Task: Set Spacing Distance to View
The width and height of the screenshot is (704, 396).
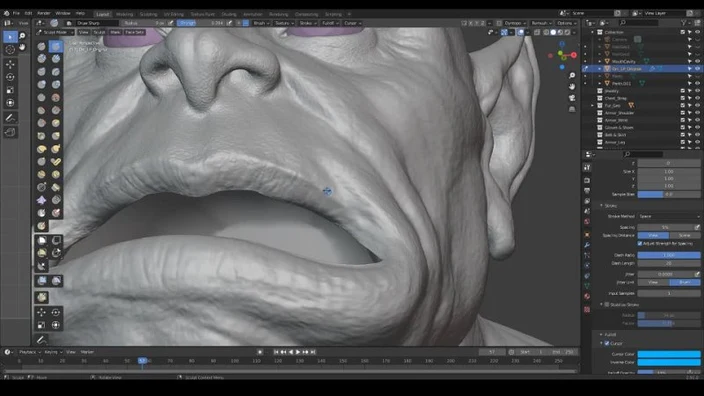Action: point(653,235)
